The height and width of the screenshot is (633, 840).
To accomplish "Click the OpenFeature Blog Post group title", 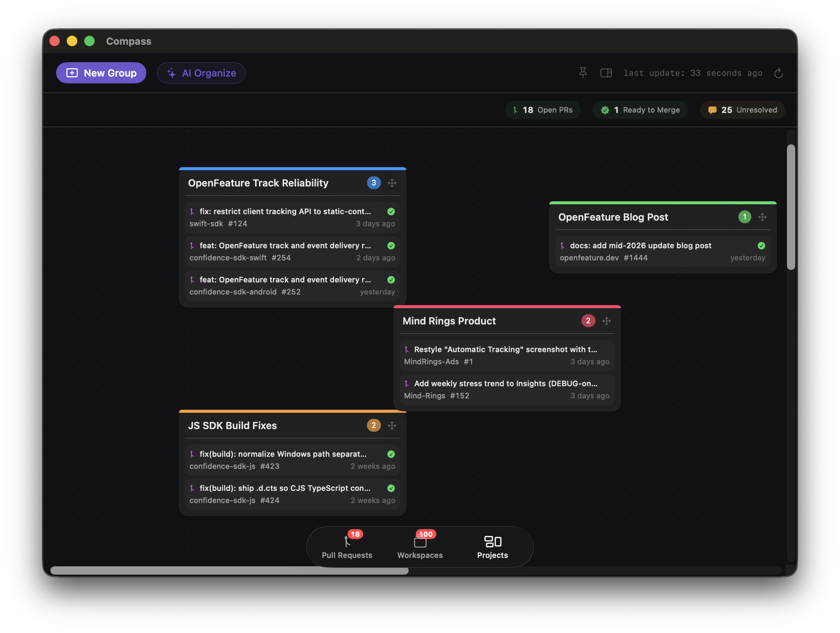I will pyautogui.click(x=613, y=217).
